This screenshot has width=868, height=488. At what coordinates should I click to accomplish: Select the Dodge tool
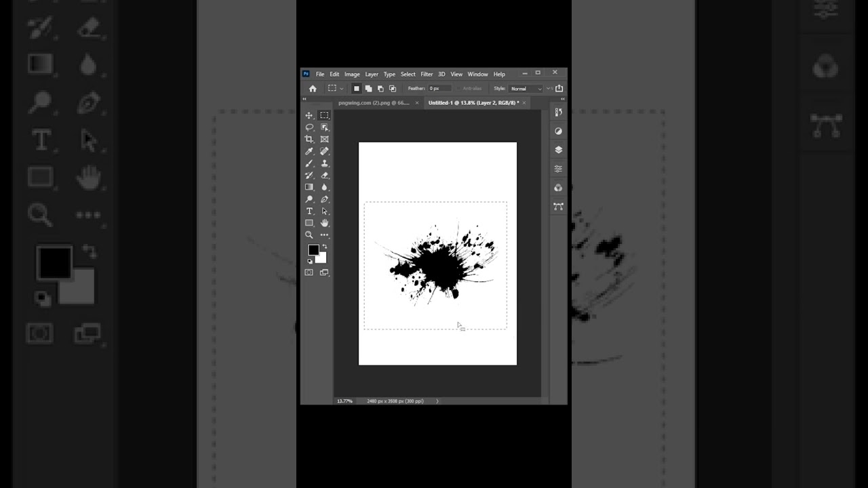pos(309,199)
